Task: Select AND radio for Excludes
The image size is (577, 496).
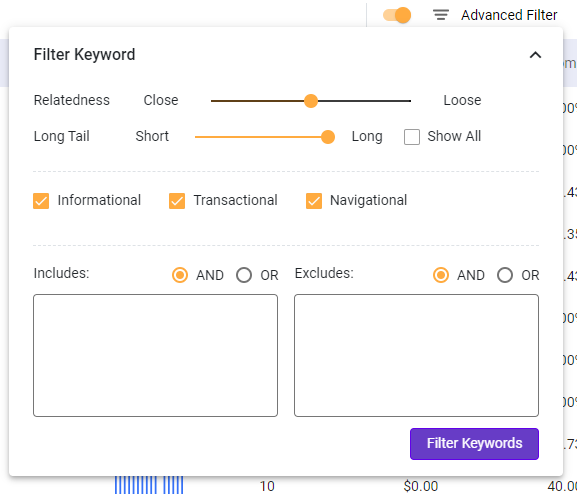Action: [x=441, y=275]
